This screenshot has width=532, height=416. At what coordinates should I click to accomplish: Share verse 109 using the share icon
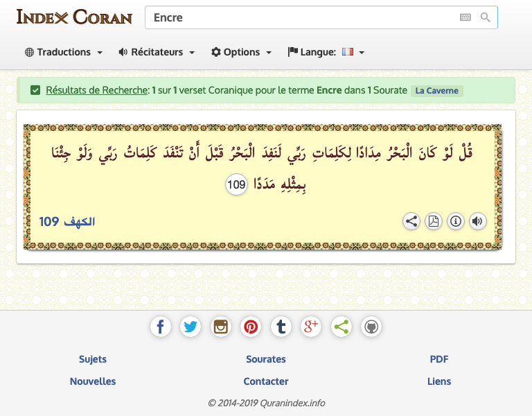click(x=411, y=221)
